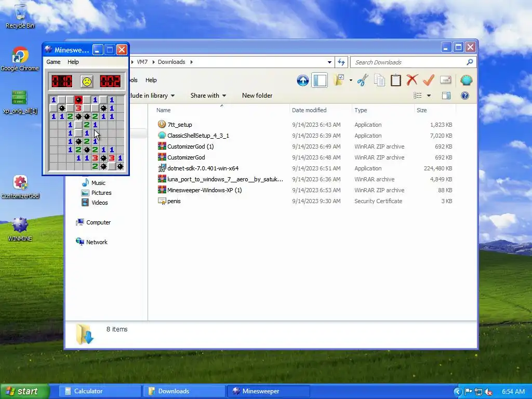This screenshot has height=399, width=532.
Task: Click the New folder button
Action: [x=257, y=96]
